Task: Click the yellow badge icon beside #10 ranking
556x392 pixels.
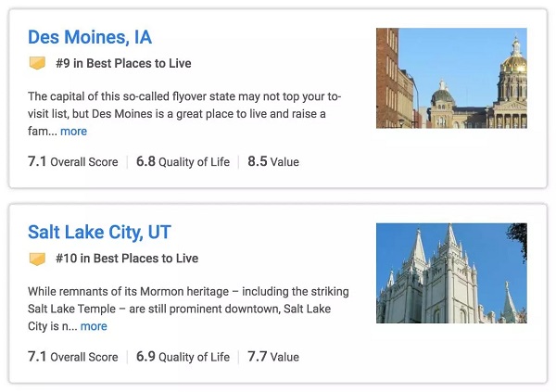Action: pyautogui.click(x=37, y=259)
